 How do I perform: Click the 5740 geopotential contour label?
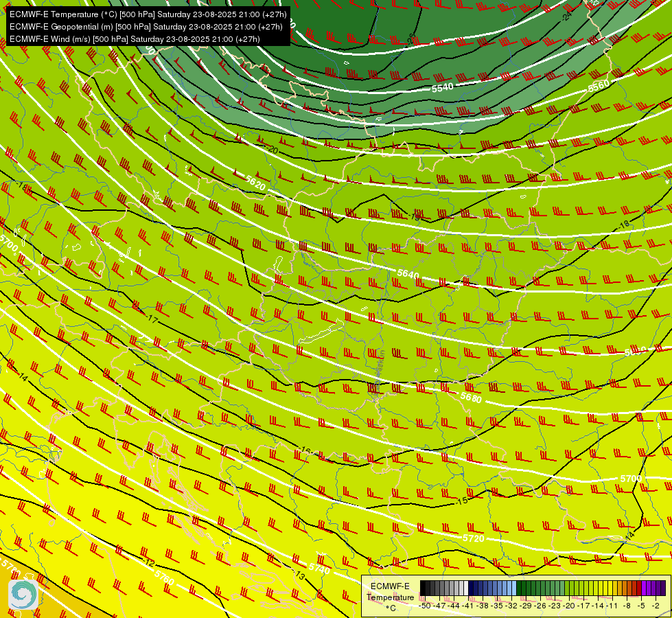(x=320, y=569)
